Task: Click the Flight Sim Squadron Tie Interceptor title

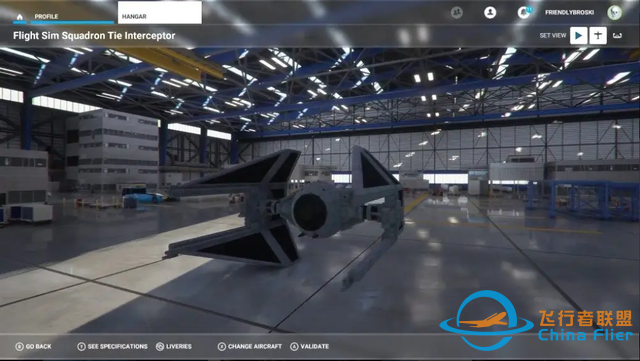Action: coord(94,36)
